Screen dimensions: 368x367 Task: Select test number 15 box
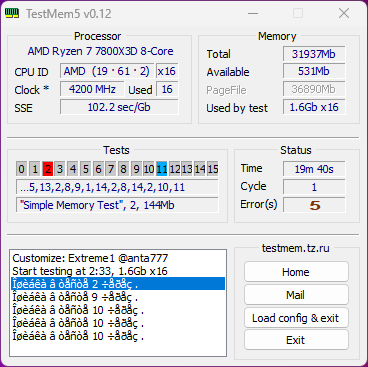(213, 169)
